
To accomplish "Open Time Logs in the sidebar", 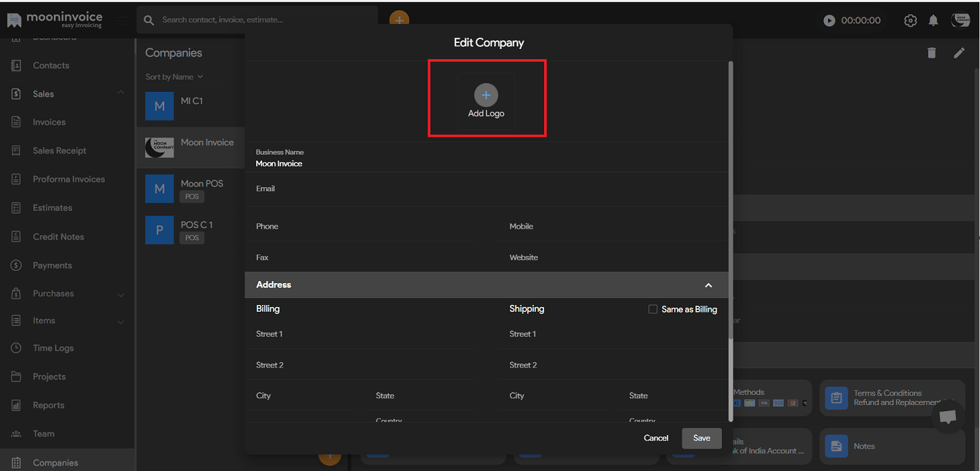I will click(53, 348).
